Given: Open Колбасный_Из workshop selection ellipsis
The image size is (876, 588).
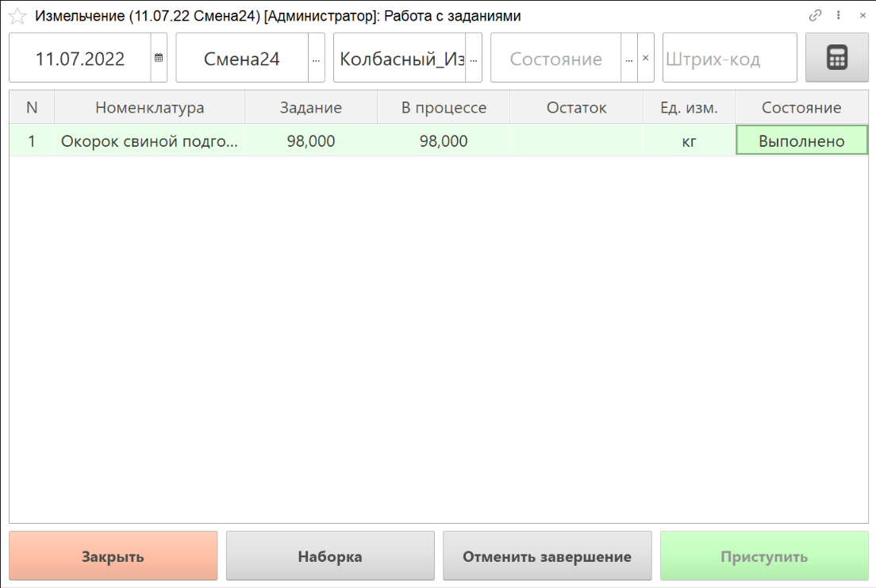Looking at the screenshot, I should [474, 58].
